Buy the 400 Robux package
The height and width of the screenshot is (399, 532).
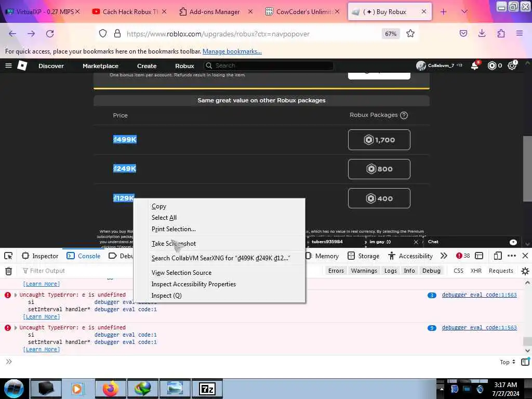[x=379, y=198]
